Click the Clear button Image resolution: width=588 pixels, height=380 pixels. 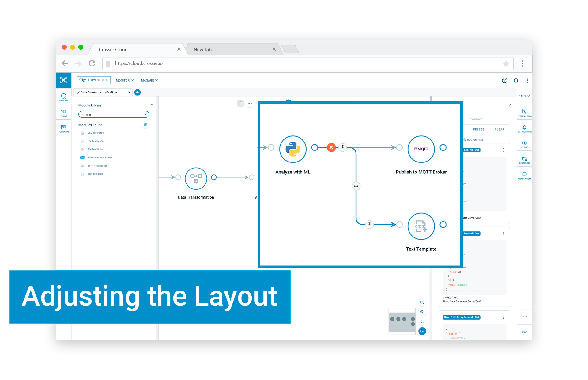pos(499,129)
